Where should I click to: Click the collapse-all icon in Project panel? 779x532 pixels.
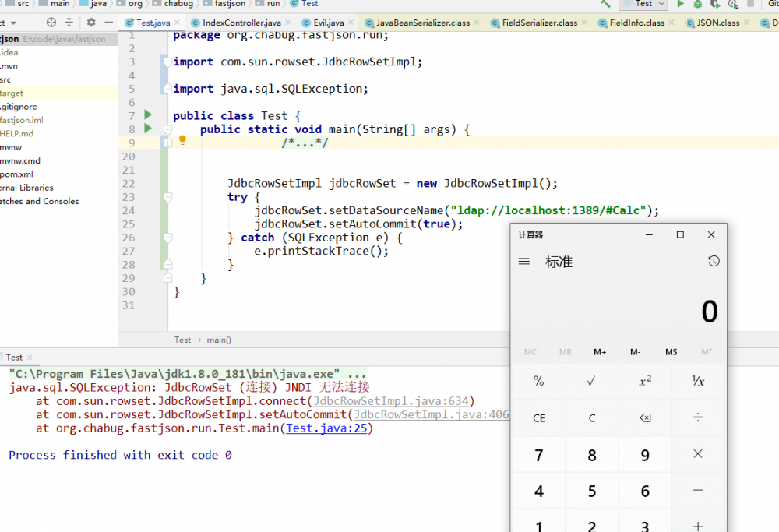coord(69,23)
